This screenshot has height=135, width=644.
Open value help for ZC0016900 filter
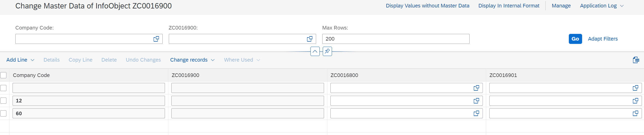coord(309,39)
